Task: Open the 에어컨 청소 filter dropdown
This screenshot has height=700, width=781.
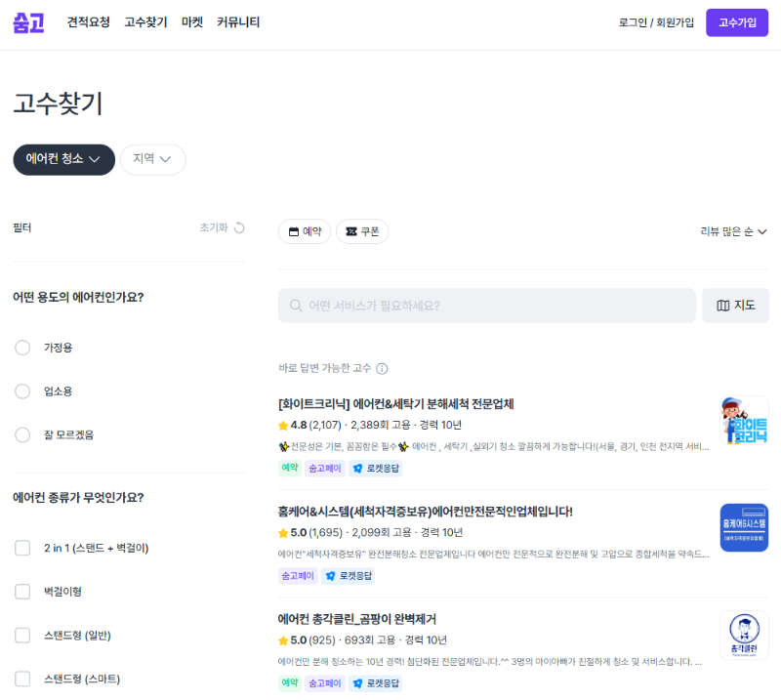Action: pos(63,159)
